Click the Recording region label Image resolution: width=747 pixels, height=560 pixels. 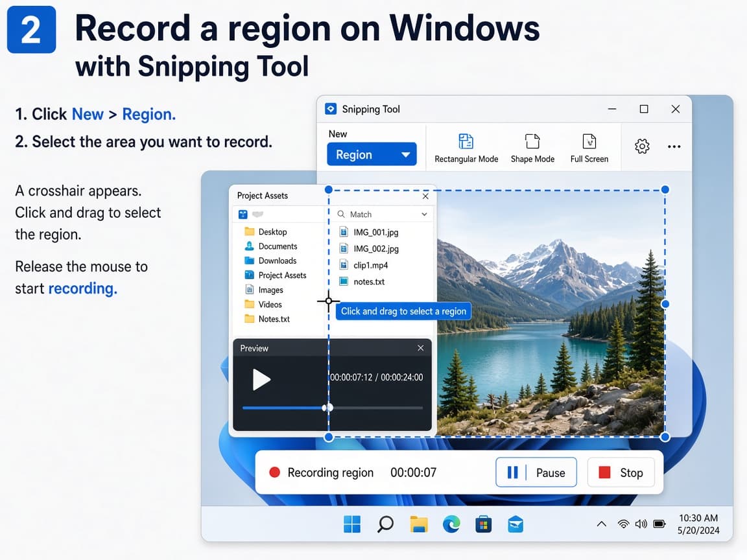click(331, 472)
